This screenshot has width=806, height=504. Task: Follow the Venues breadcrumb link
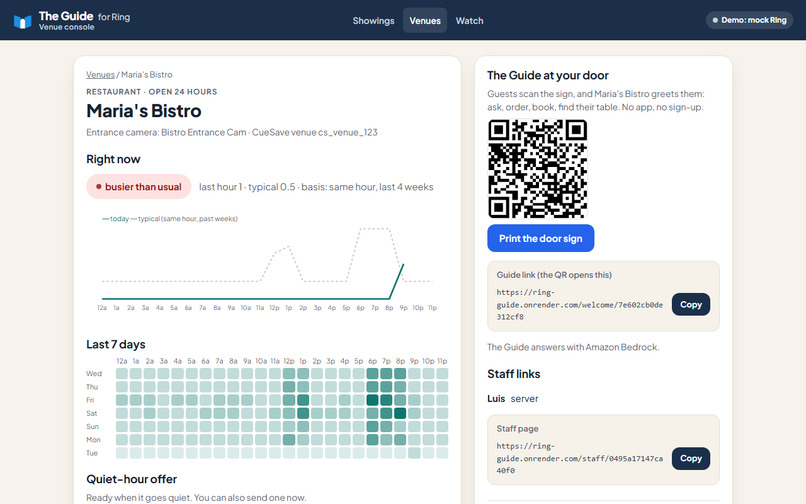[100, 75]
